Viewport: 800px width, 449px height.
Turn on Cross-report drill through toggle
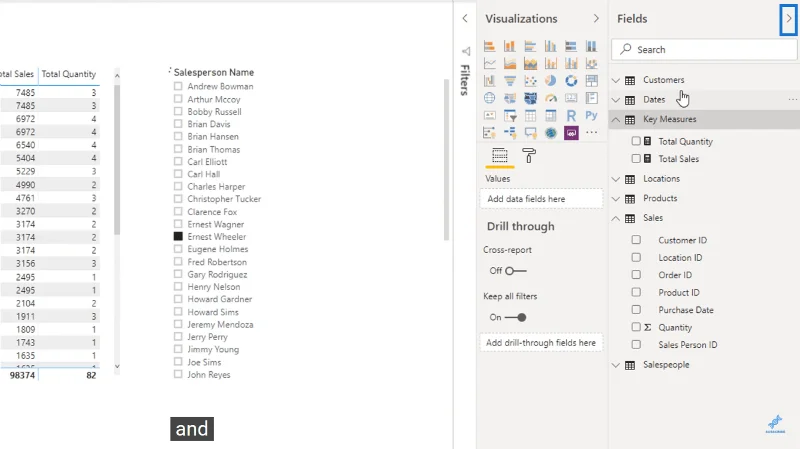(x=515, y=271)
